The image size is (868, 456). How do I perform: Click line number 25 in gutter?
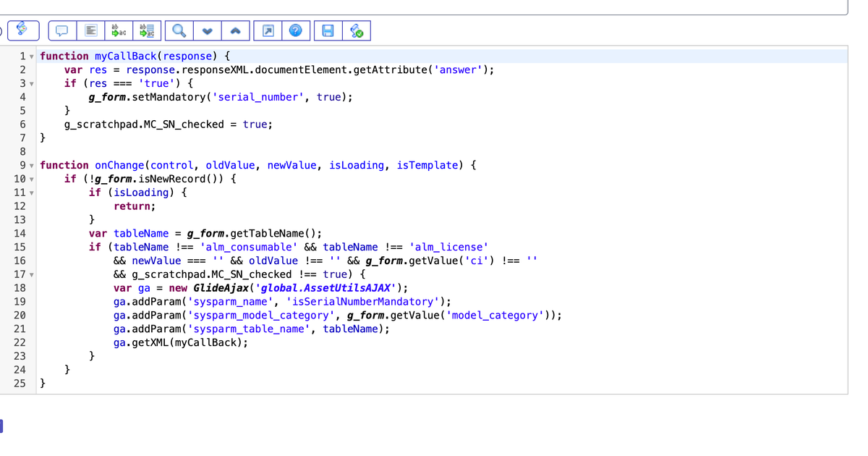click(x=20, y=384)
